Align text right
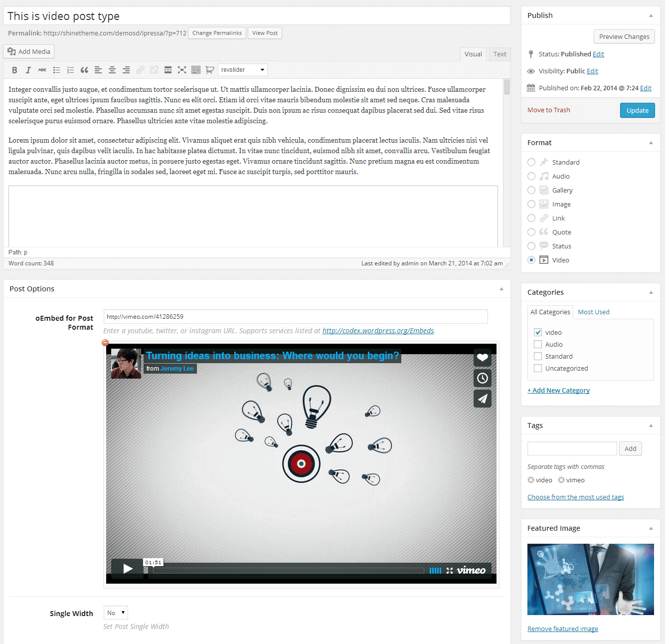This screenshot has width=665, height=644. 126,70
